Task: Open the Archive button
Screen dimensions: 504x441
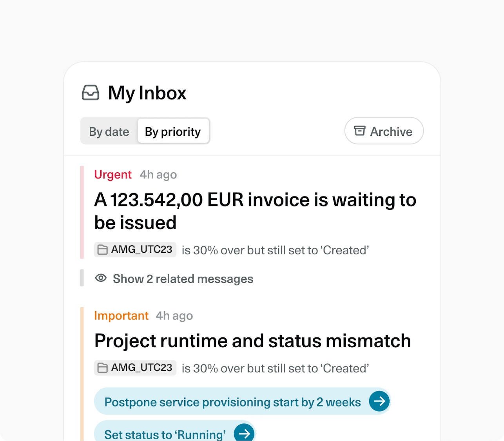Action: click(384, 131)
